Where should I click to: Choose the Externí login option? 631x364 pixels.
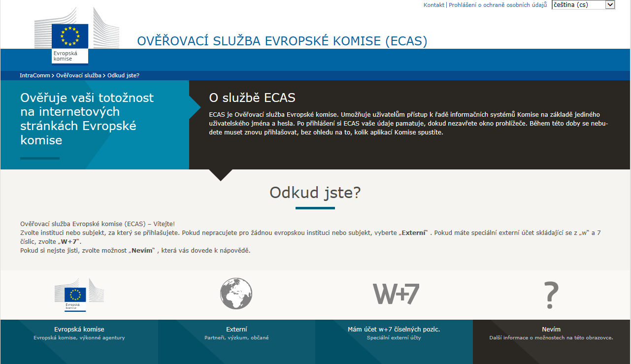point(236,342)
